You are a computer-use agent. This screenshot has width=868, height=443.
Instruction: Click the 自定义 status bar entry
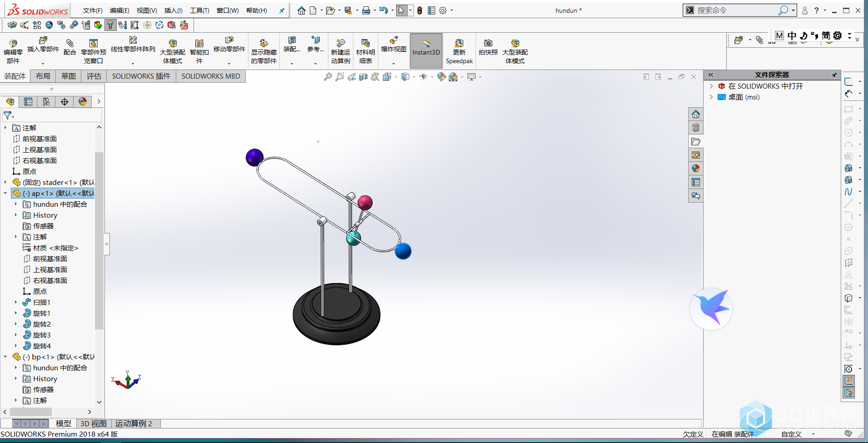[791, 434]
